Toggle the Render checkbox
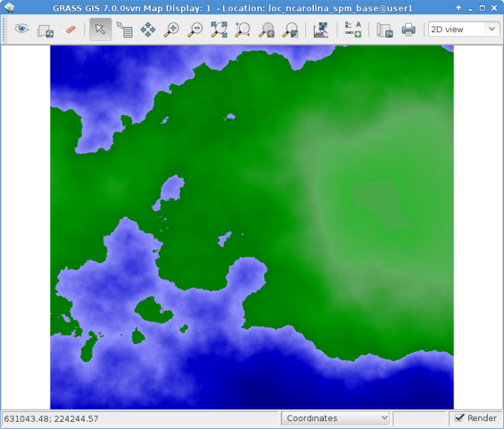This screenshot has width=504, height=429. pyautogui.click(x=460, y=418)
